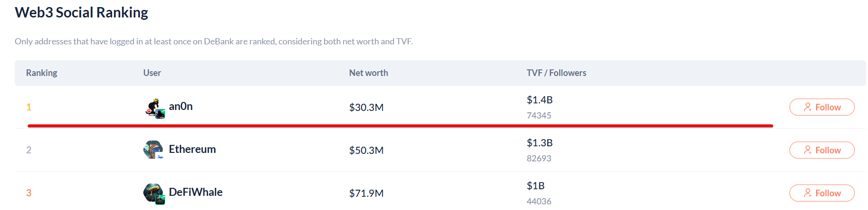Follow the user named Ethereum
Screen dimensions: 868x210
[821, 150]
